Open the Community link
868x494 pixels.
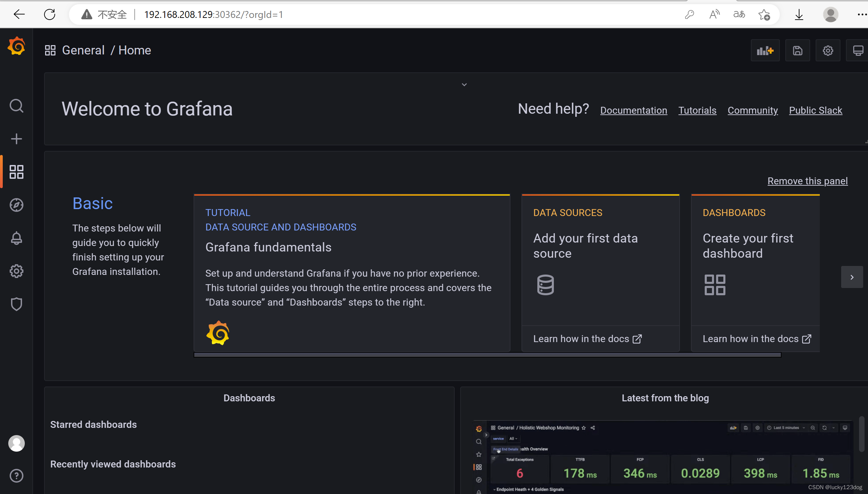pyautogui.click(x=753, y=110)
